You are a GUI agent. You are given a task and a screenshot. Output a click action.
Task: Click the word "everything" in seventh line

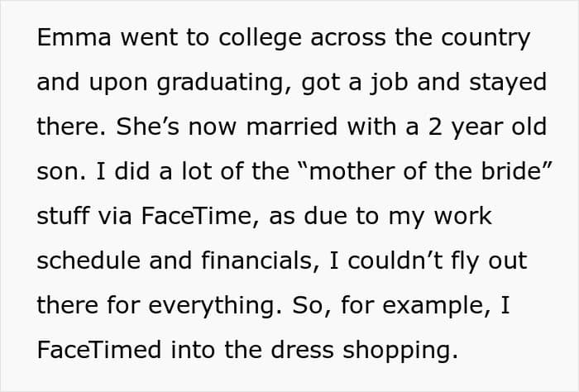[215, 307]
